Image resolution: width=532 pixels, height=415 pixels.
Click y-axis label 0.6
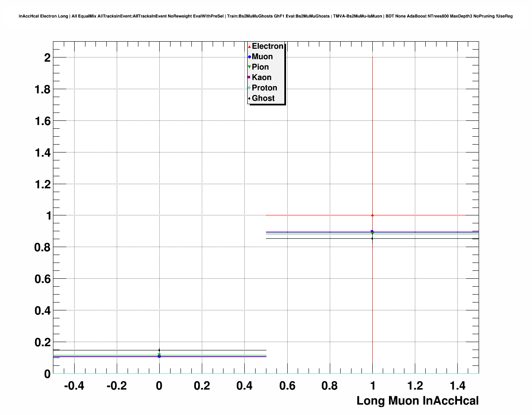43,279
